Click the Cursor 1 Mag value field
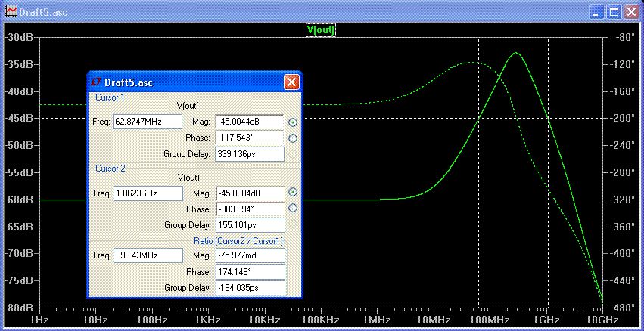The image size is (644, 331). 249,122
